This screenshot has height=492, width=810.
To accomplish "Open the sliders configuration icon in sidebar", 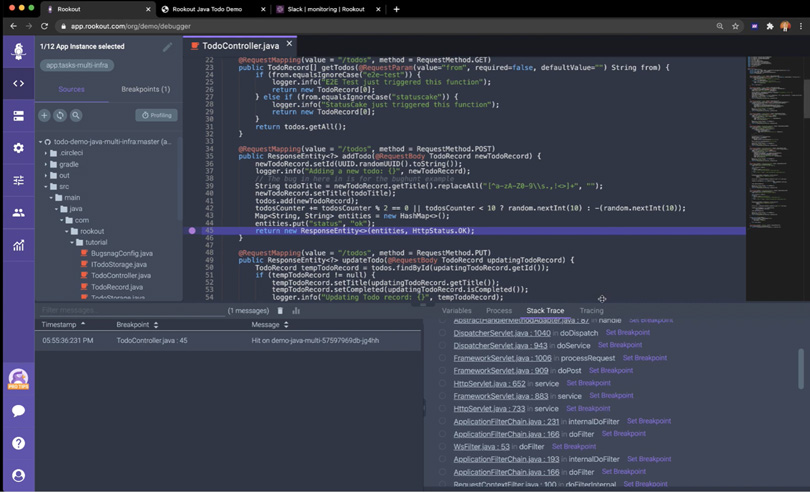I will [19, 180].
